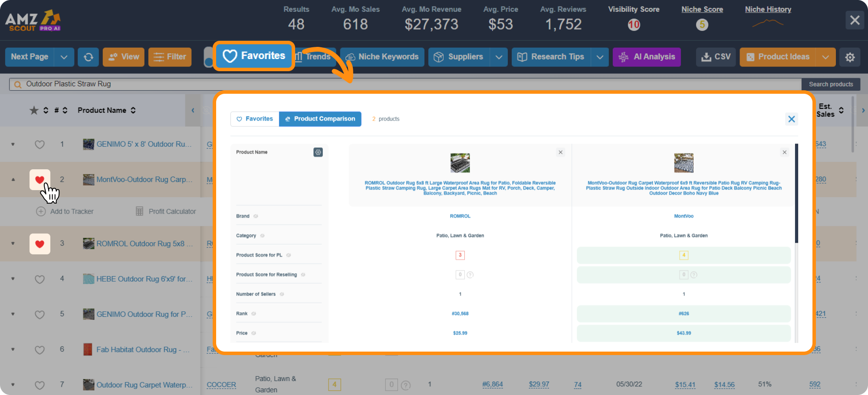Expand the Next Page dropdown

pyautogui.click(x=63, y=57)
